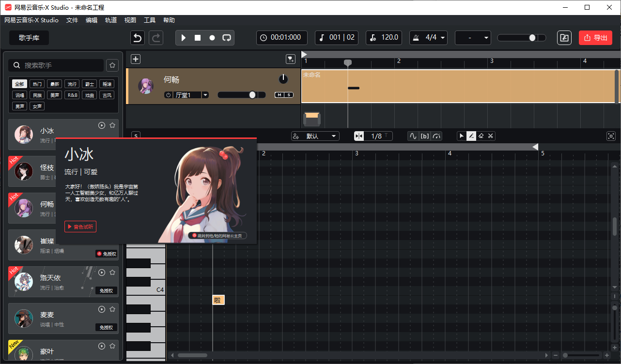Adjust the master volume slider in the top bar
This screenshot has width=621, height=364.
(x=521, y=38)
